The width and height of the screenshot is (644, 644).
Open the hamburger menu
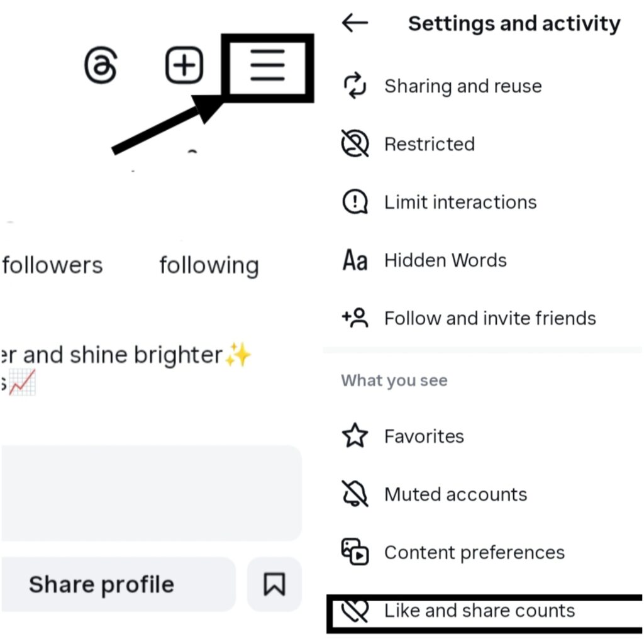267,65
